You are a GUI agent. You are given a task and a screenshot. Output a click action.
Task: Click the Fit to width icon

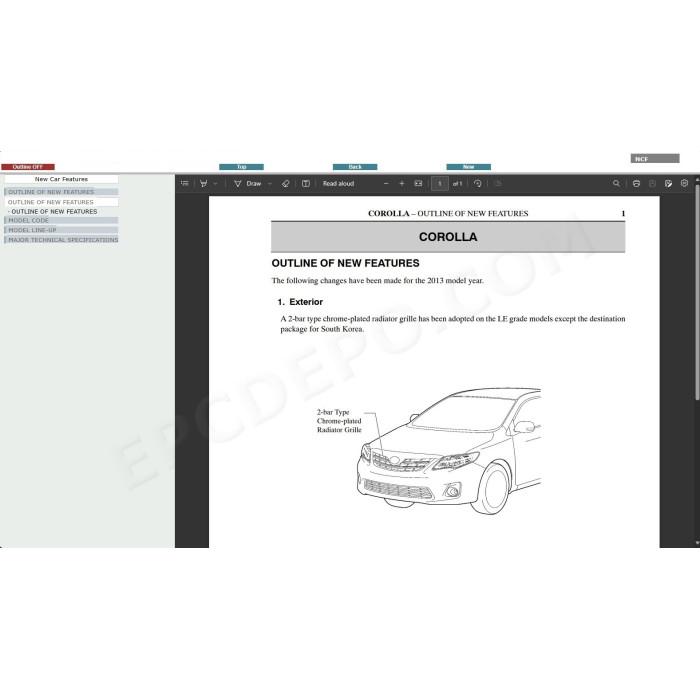point(418,183)
